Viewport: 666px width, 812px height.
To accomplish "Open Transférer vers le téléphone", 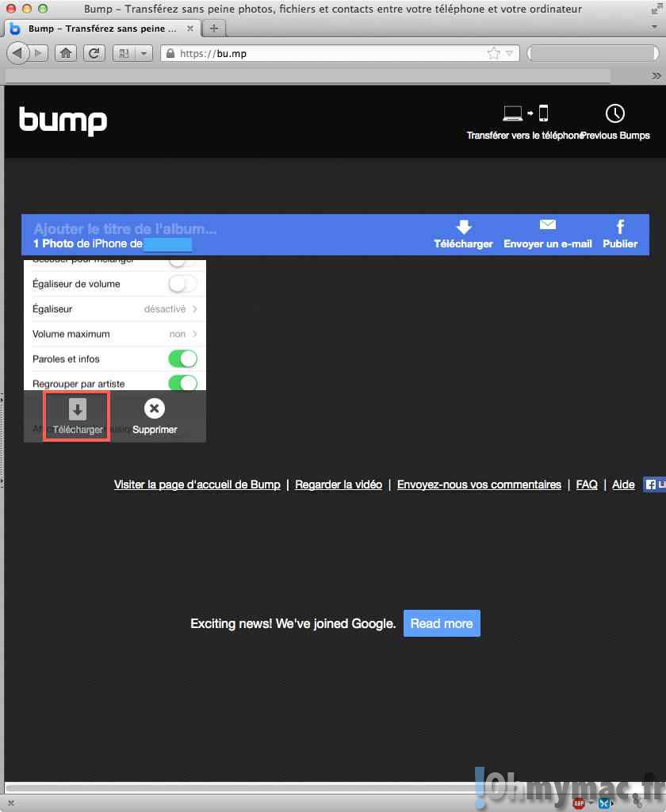I will pyautogui.click(x=525, y=123).
